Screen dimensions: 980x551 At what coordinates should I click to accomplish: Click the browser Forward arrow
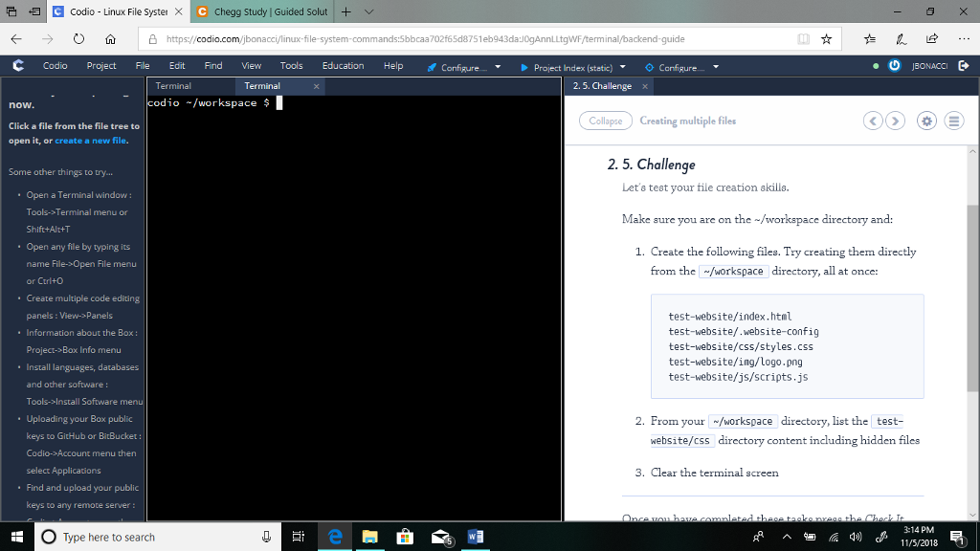[48, 38]
